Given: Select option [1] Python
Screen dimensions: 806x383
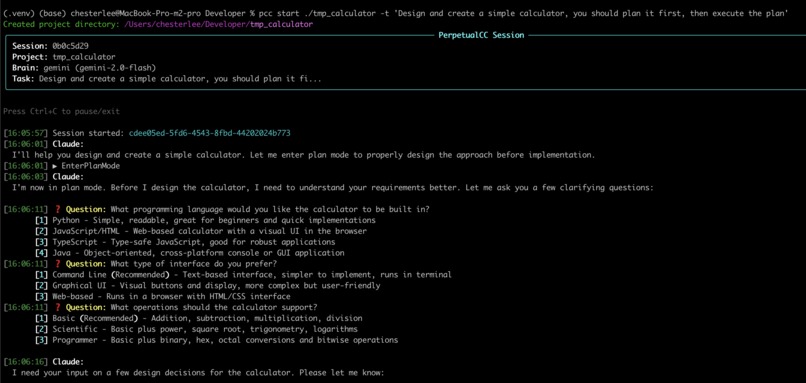Looking at the screenshot, I should tap(205, 221).
